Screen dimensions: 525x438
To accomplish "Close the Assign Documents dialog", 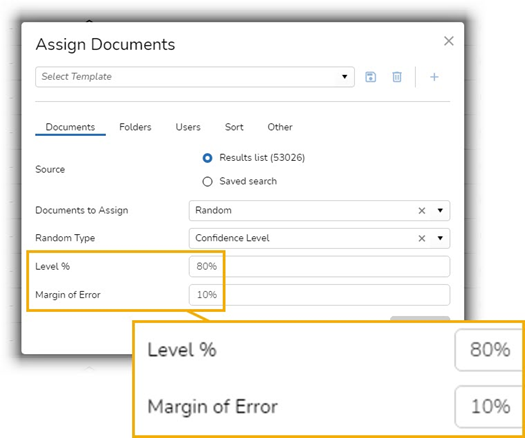I will click(x=449, y=41).
